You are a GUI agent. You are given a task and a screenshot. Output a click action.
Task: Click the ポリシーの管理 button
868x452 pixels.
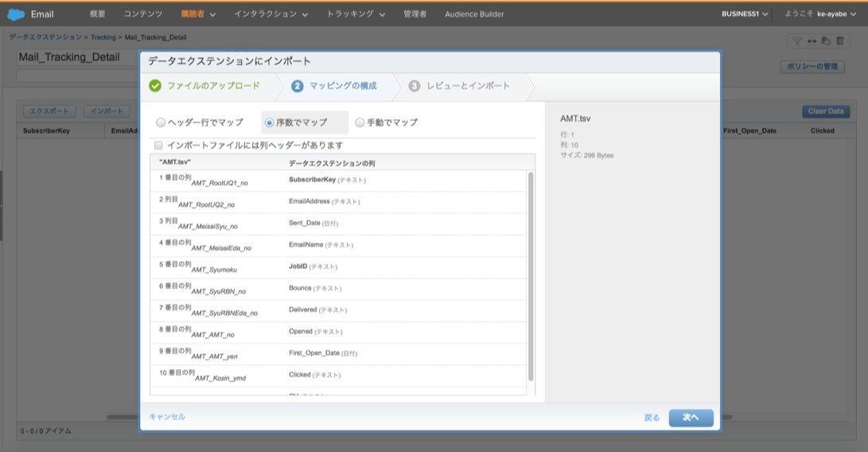(812, 67)
